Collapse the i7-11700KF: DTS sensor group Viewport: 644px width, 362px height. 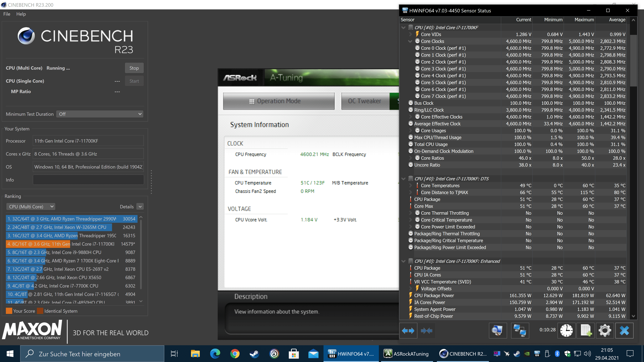tap(403, 179)
